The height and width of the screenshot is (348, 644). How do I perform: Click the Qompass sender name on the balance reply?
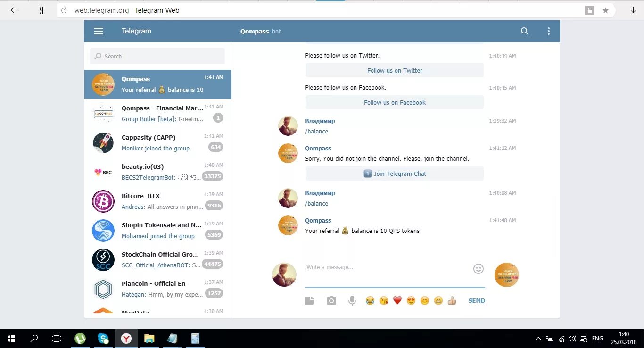click(318, 221)
